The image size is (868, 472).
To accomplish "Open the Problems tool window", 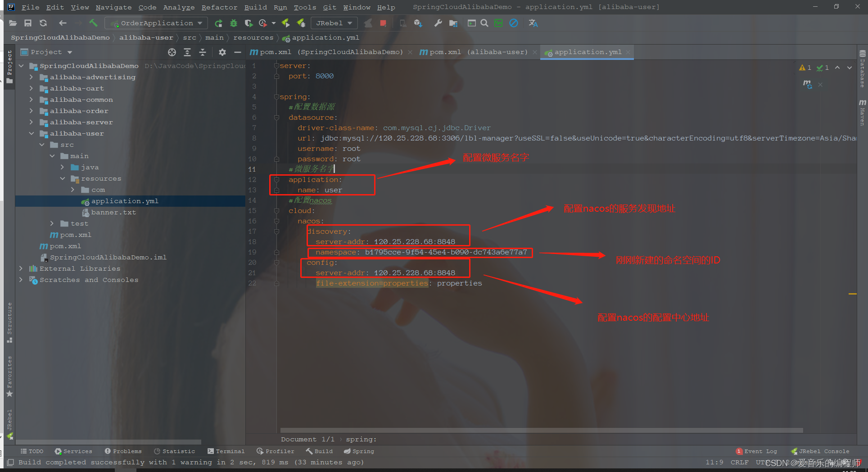I will (x=123, y=451).
